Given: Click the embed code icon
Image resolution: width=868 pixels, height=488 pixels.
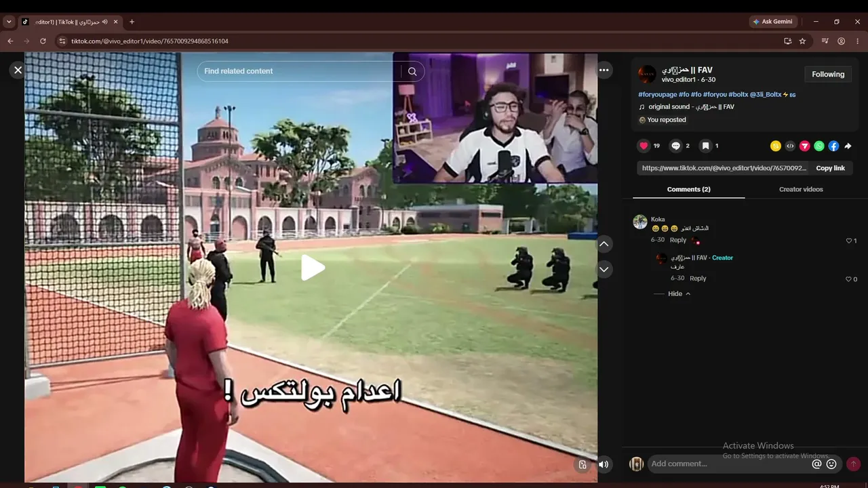Looking at the screenshot, I should [x=790, y=146].
